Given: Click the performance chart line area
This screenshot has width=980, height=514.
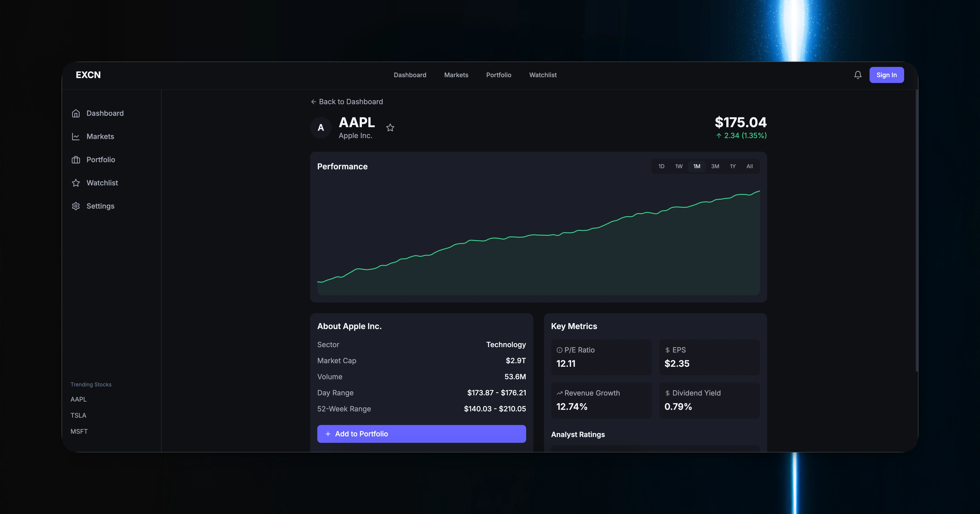Looking at the screenshot, I should point(538,242).
